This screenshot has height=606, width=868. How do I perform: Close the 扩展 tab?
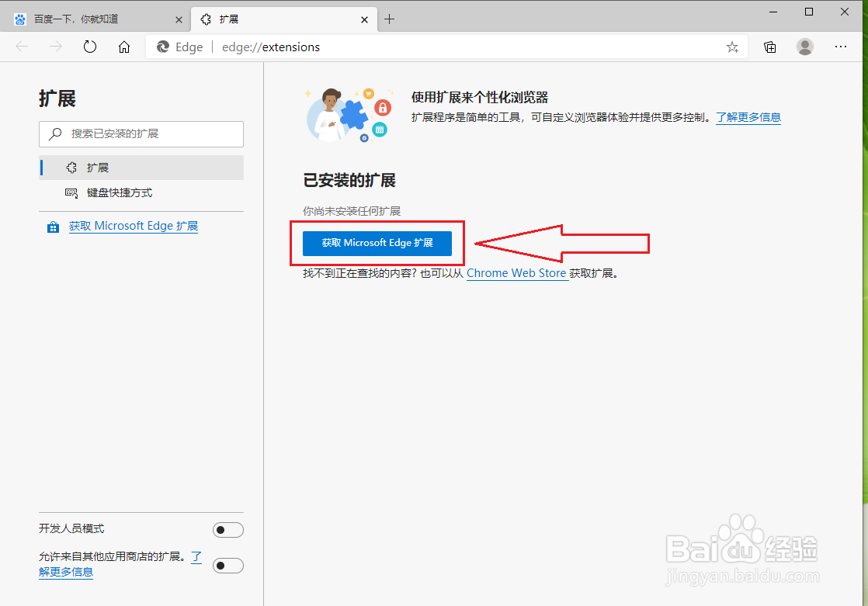[x=364, y=19]
